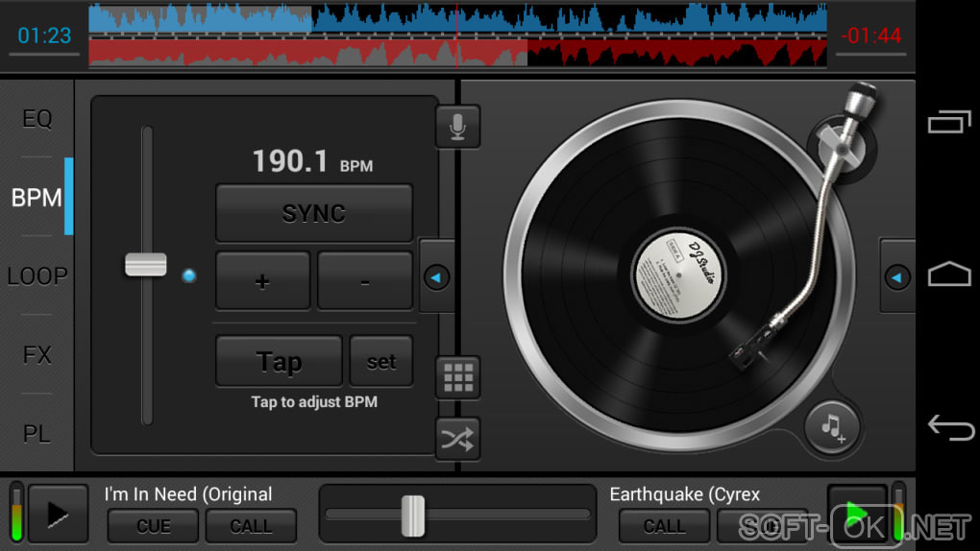Click the vinyl record on the turntable
The width and height of the screenshot is (980, 551).
pos(678,275)
